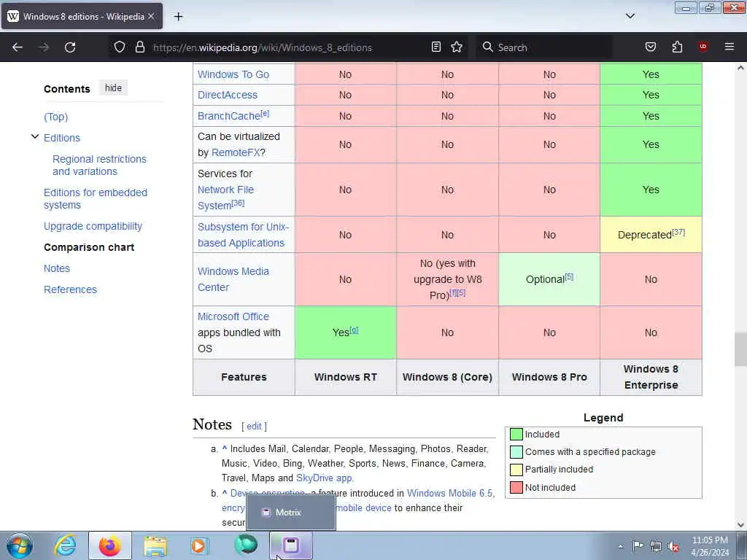Open Windows Explorer from the taskbar
This screenshot has height=560, width=747.
[x=155, y=545]
